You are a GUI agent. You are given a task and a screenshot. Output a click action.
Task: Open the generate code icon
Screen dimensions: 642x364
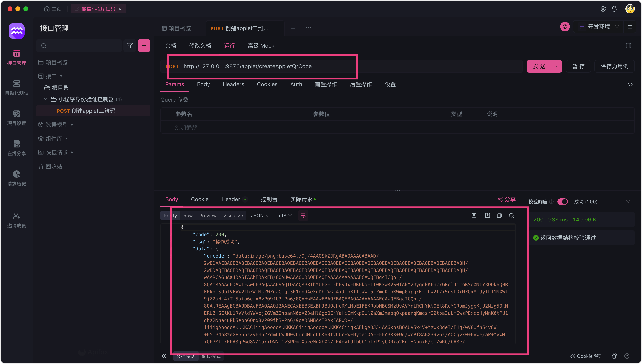630,84
